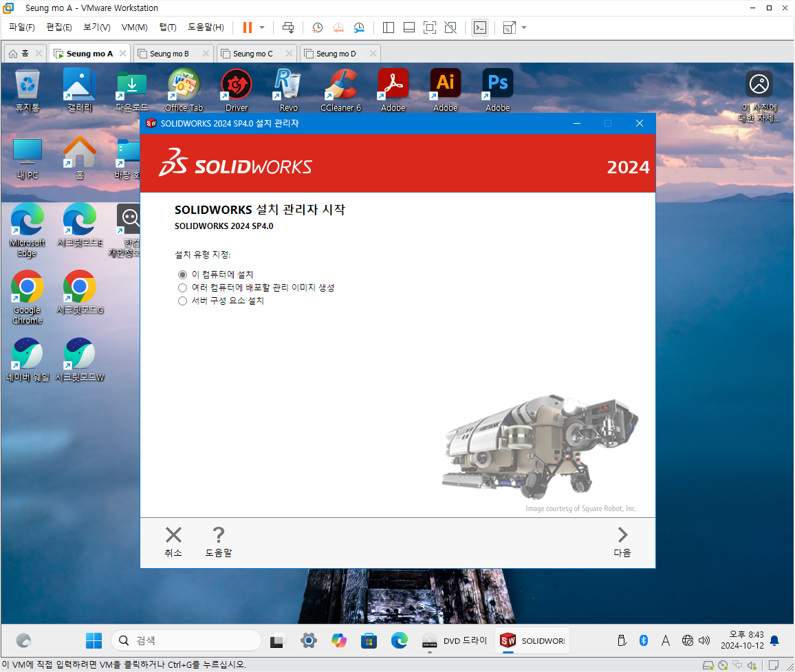Image resolution: width=795 pixels, height=672 pixels.
Task: Toggle thumbnail bar view icon
Action: point(409,28)
